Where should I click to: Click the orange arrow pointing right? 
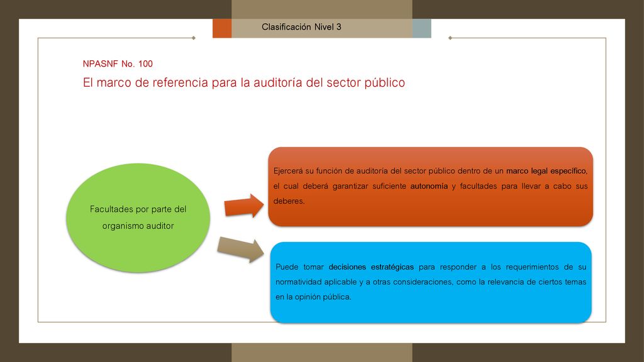coord(244,206)
